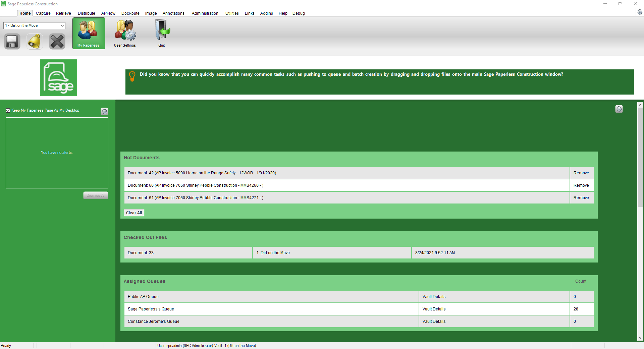Open the alerts bell icon
This screenshot has height=349, width=644.
35,42
